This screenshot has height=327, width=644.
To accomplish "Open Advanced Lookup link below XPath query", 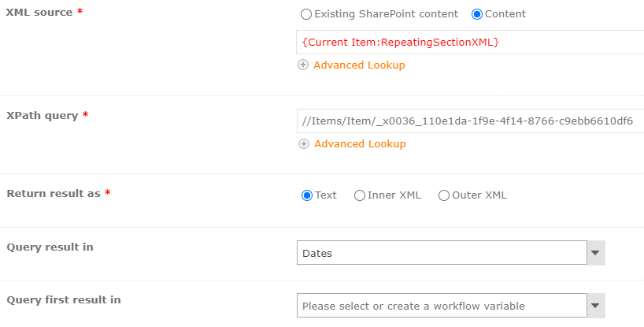I will tap(360, 144).
